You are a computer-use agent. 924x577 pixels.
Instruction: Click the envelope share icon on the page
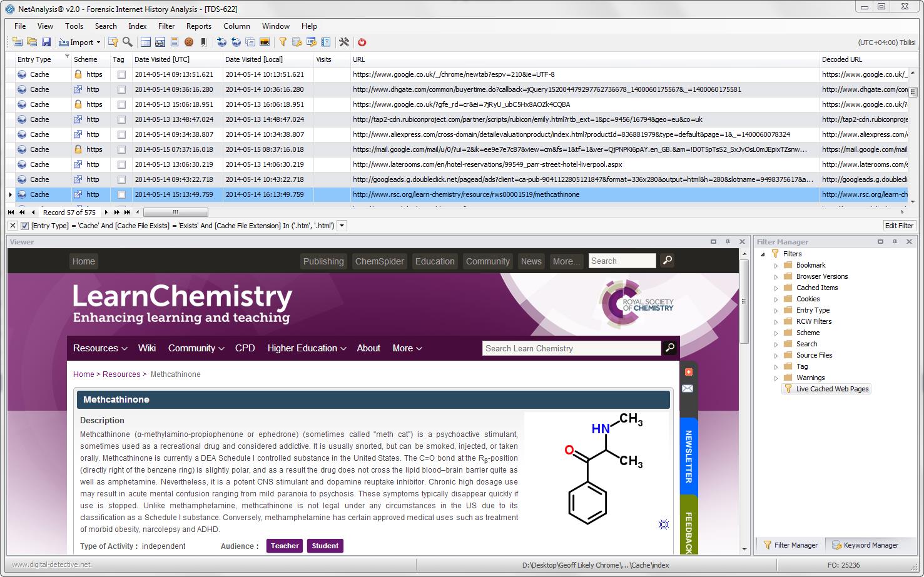(688, 388)
